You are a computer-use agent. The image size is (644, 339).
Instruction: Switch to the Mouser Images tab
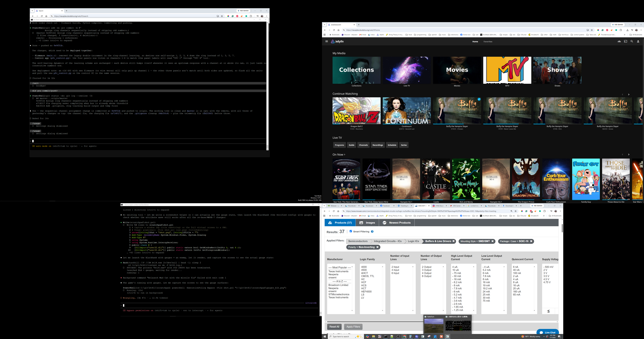[x=367, y=223]
